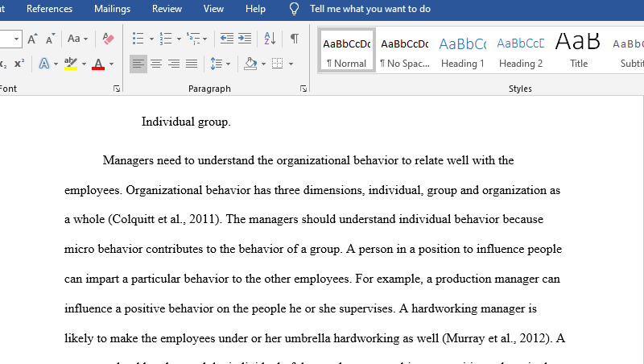The image size is (644, 364).
Task: Apply Title style
Action: click(578, 51)
